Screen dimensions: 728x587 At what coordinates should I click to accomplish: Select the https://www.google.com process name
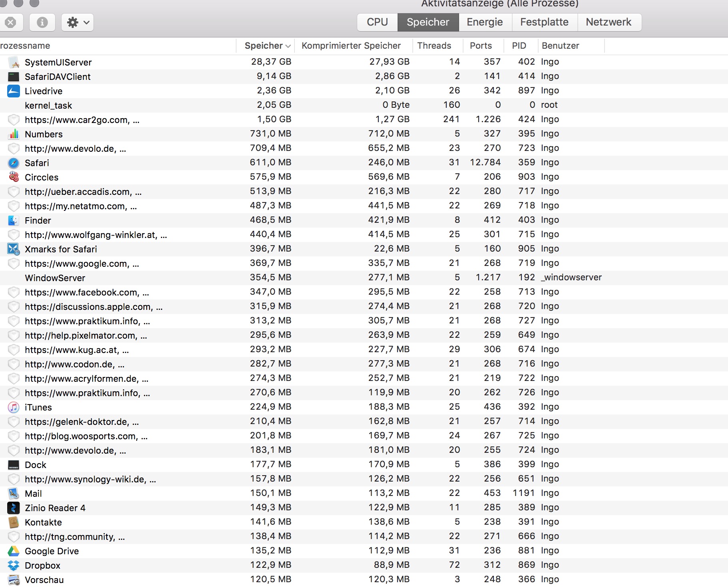82,264
